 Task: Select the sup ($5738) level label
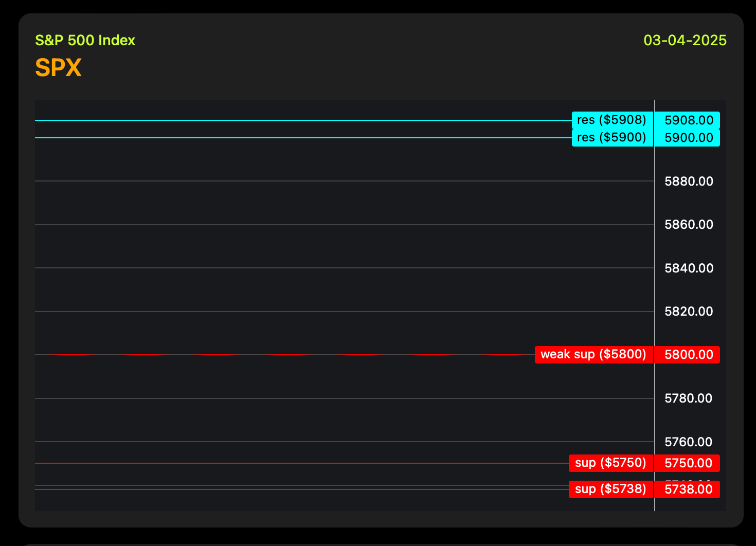coord(611,489)
